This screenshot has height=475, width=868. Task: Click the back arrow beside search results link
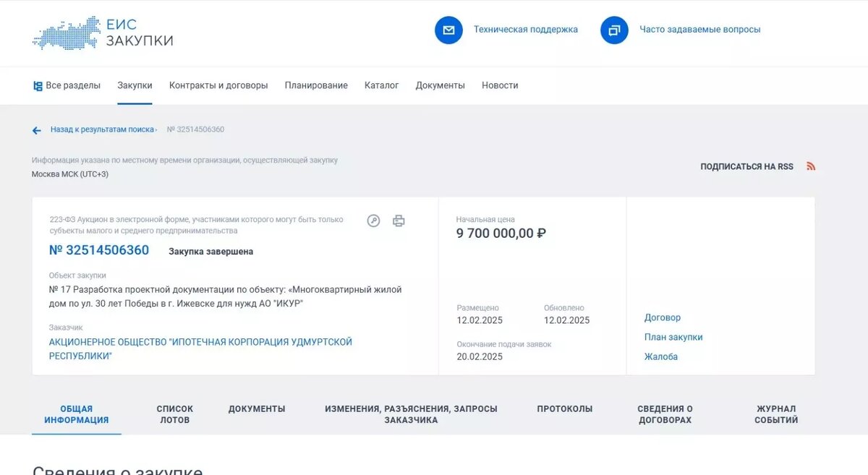pos(35,130)
